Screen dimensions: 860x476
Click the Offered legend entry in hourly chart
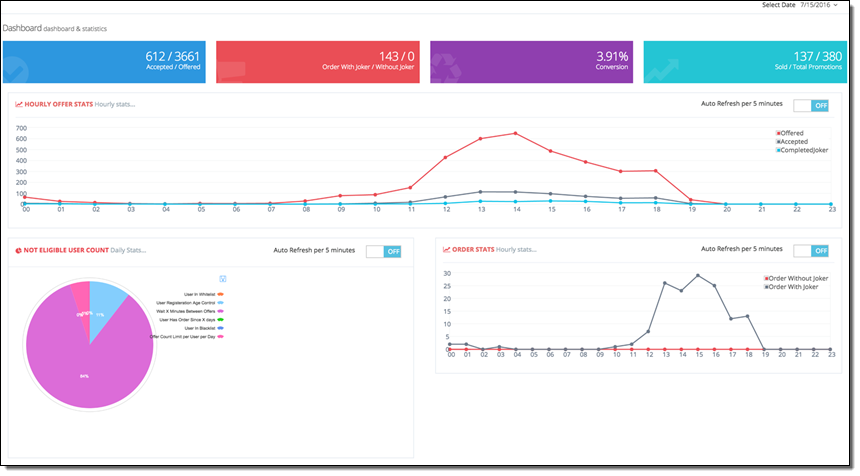pyautogui.click(x=792, y=133)
